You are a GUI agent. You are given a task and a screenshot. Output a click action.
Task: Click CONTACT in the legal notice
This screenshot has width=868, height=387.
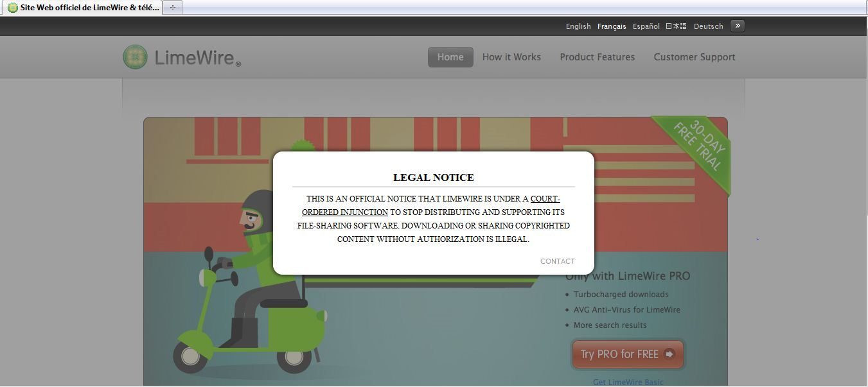557,261
